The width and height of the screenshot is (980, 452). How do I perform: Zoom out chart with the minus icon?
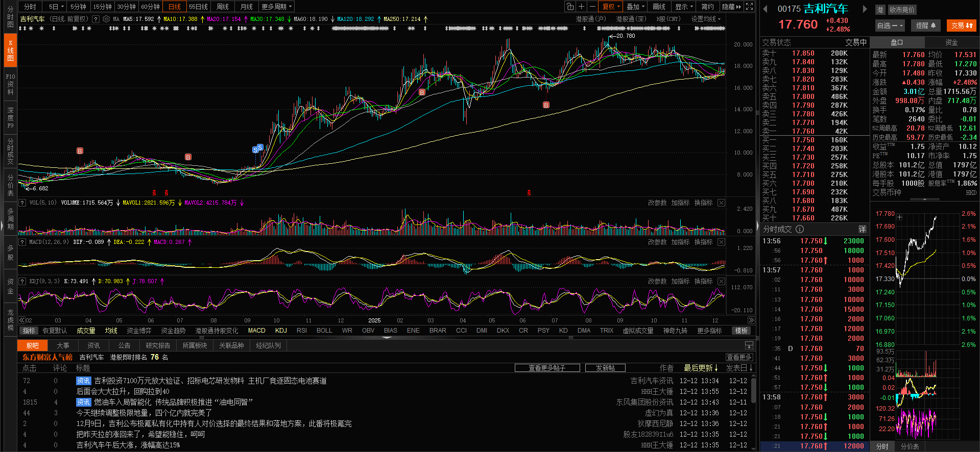point(592,7)
